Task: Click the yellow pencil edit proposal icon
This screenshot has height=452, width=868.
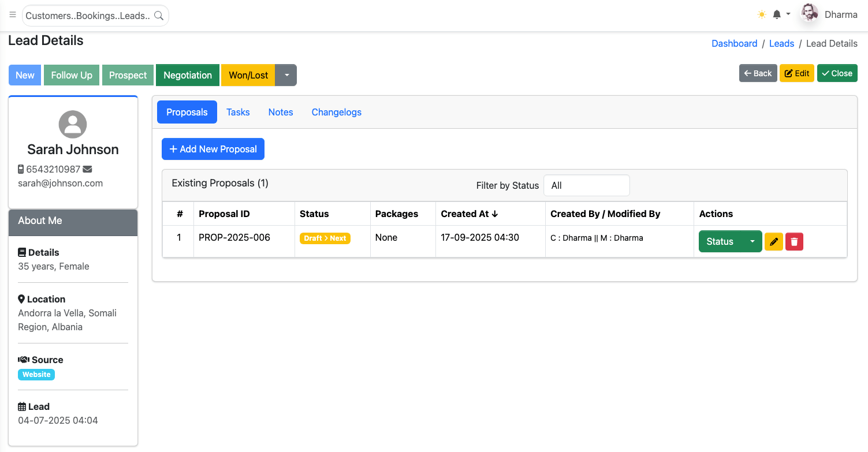Action: click(774, 241)
